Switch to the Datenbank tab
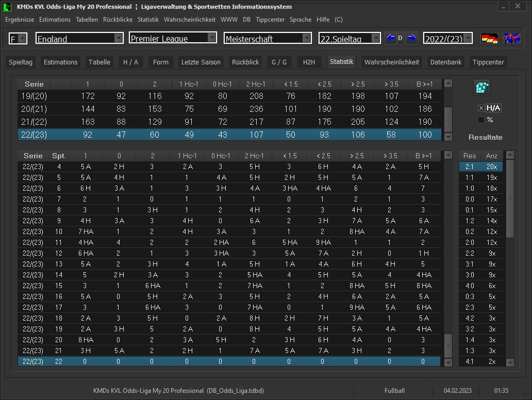Viewport: 532px width, 400px height. pos(446,62)
